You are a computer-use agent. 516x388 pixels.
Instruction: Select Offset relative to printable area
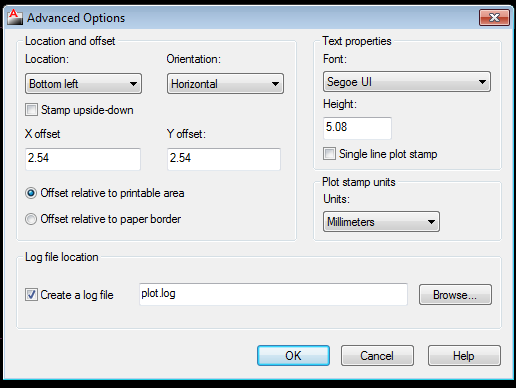(x=31, y=193)
